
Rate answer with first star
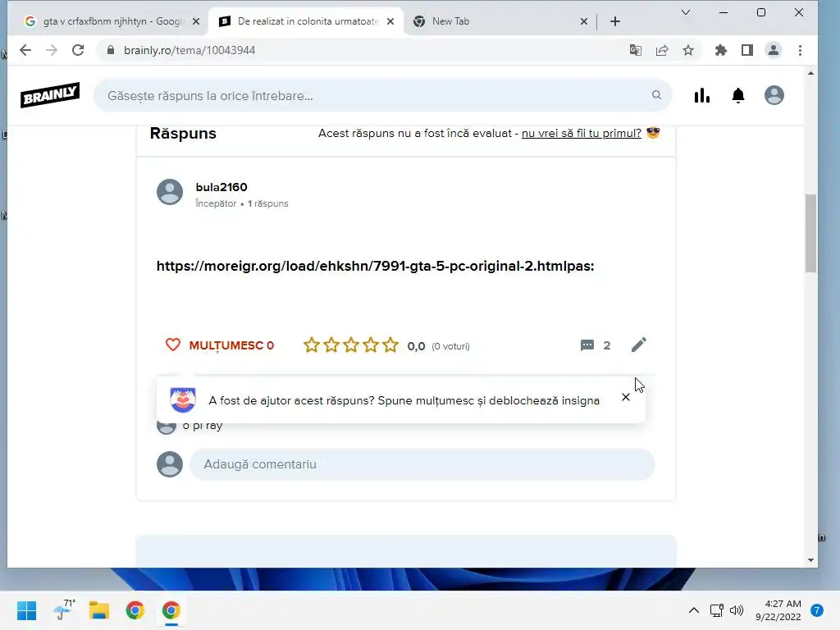coord(311,345)
